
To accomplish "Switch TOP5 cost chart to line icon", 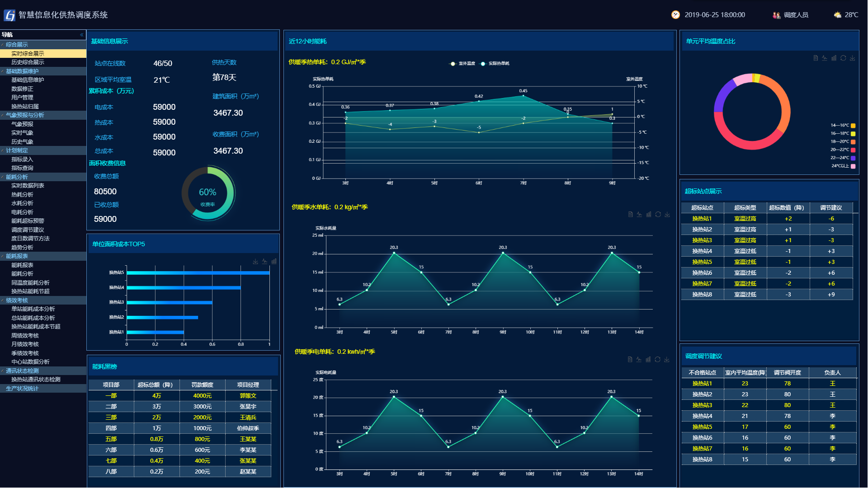I will (264, 262).
